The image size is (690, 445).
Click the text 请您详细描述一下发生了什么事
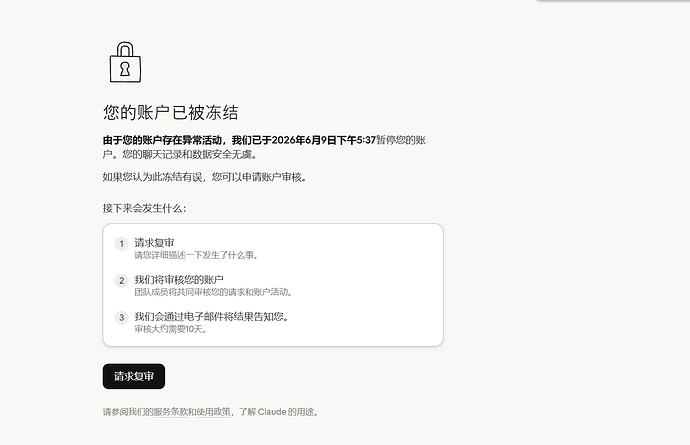click(x=196, y=255)
